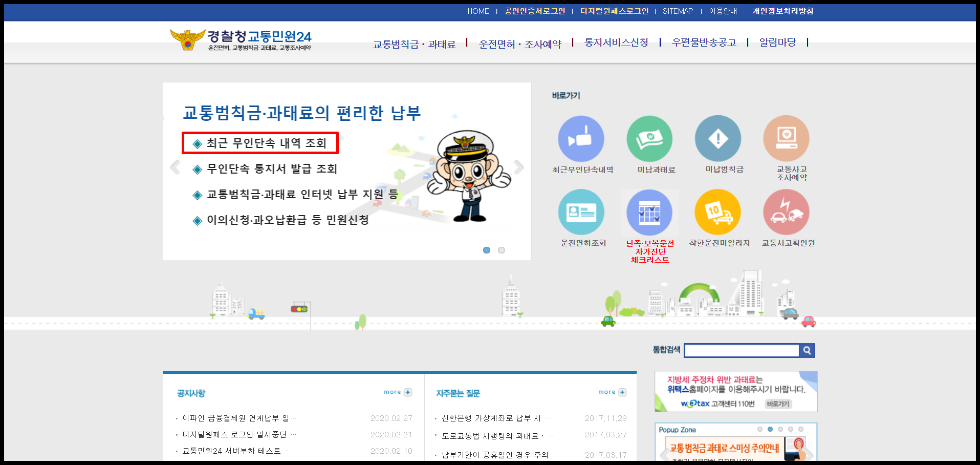Click inside the 통합검색 search field
The width and height of the screenshot is (980, 465).
(x=742, y=350)
